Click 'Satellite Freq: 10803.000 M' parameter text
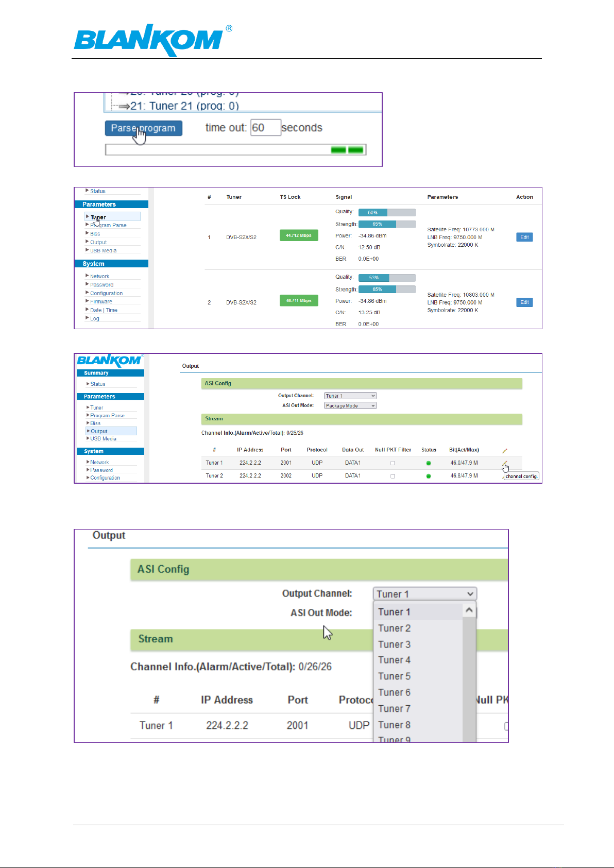 point(460,295)
